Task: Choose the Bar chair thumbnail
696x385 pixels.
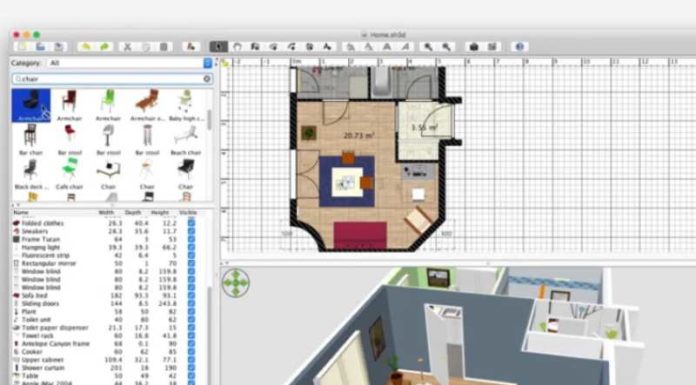Action: pos(31,139)
